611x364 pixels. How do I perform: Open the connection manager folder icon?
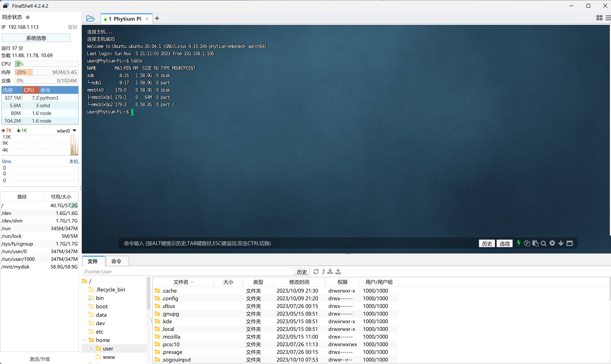tap(90, 19)
